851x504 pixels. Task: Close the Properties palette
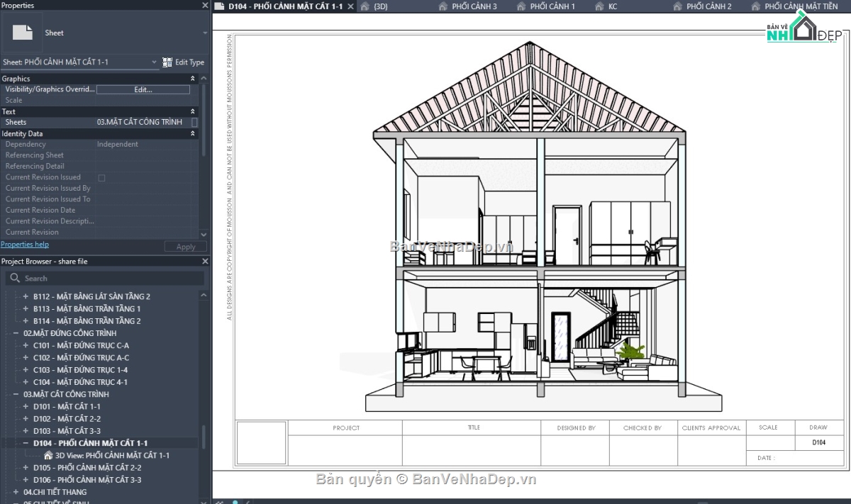point(205,5)
